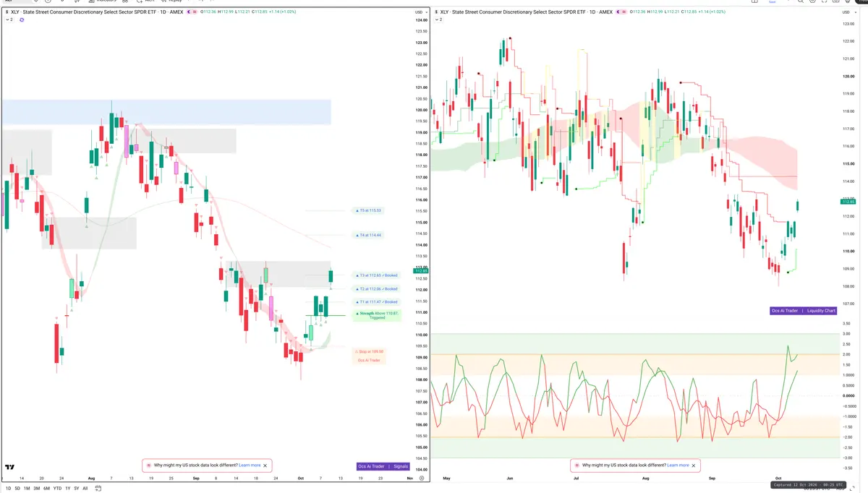Collapse the left chart indicator legend showing 2
Viewport: 868px width, 493px height.
[x=9, y=20]
